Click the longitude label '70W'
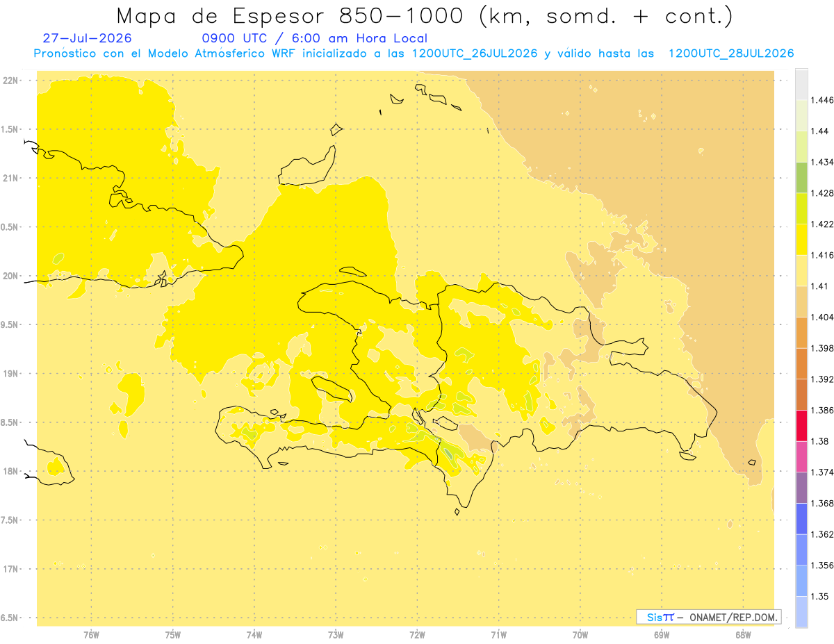The image size is (834, 644). click(x=580, y=634)
